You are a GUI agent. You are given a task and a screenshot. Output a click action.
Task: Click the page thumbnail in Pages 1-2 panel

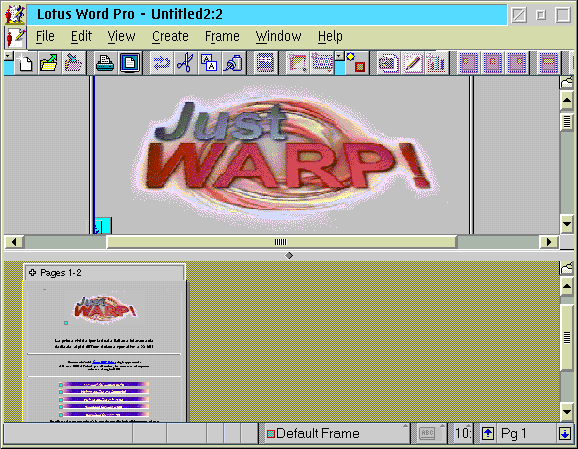tap(105, 352)
